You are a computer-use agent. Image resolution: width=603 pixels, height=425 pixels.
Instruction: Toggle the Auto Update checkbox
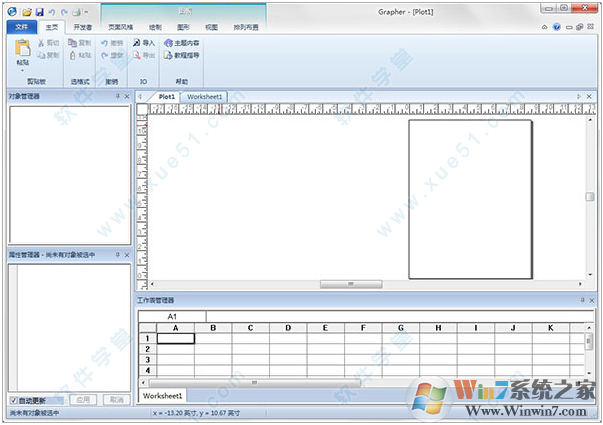(x=14, y=400)
